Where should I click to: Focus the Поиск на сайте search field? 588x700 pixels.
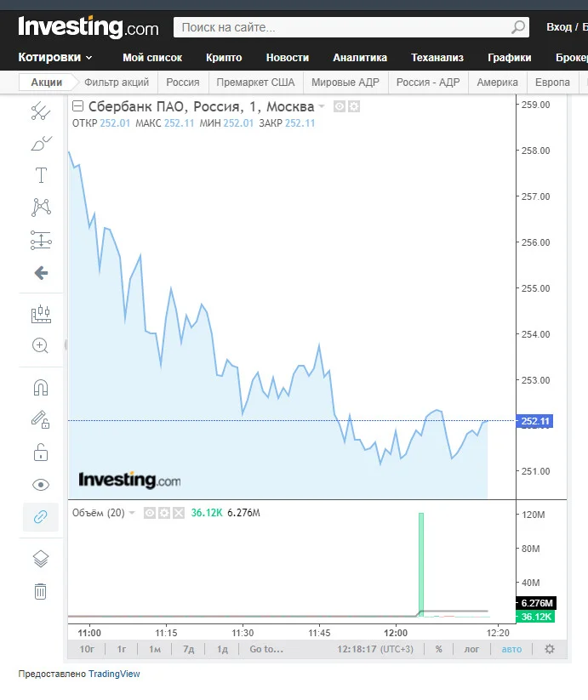351,27
